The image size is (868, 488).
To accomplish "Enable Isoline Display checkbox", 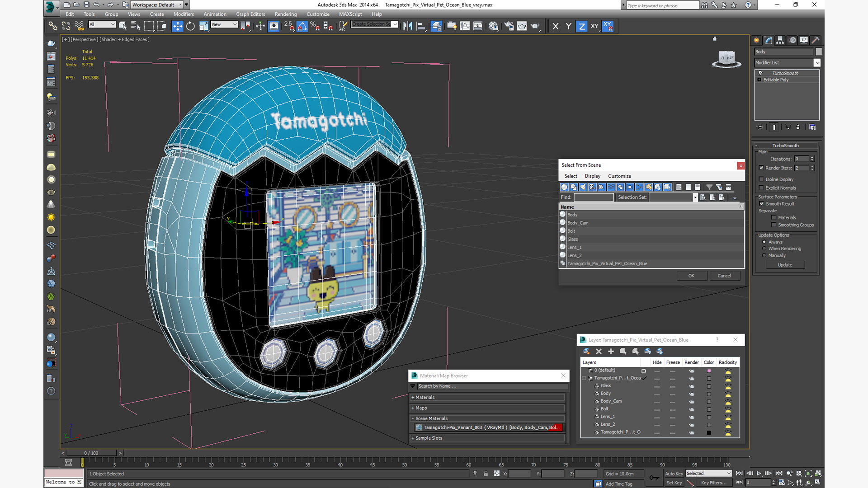I will (x=761, y=179).
